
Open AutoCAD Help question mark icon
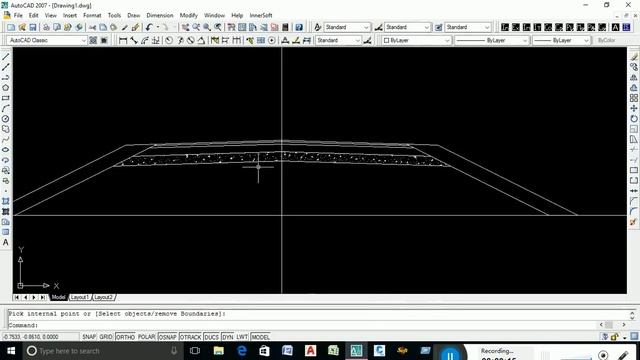tap(299, 27)
